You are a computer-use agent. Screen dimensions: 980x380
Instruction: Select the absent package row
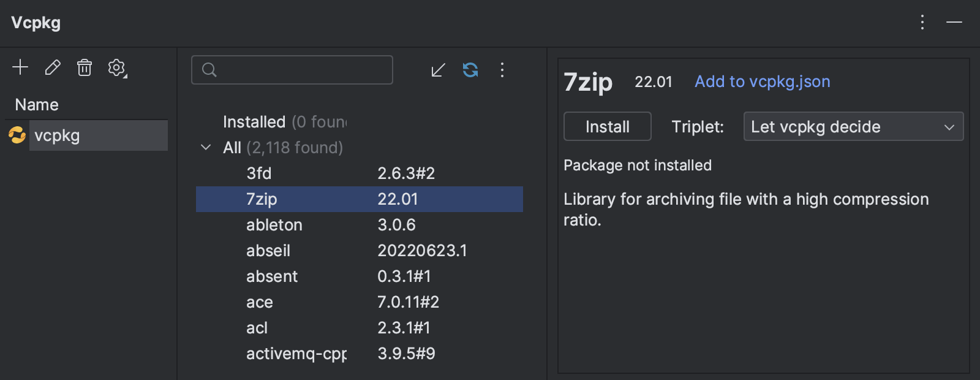click(360, 276)
